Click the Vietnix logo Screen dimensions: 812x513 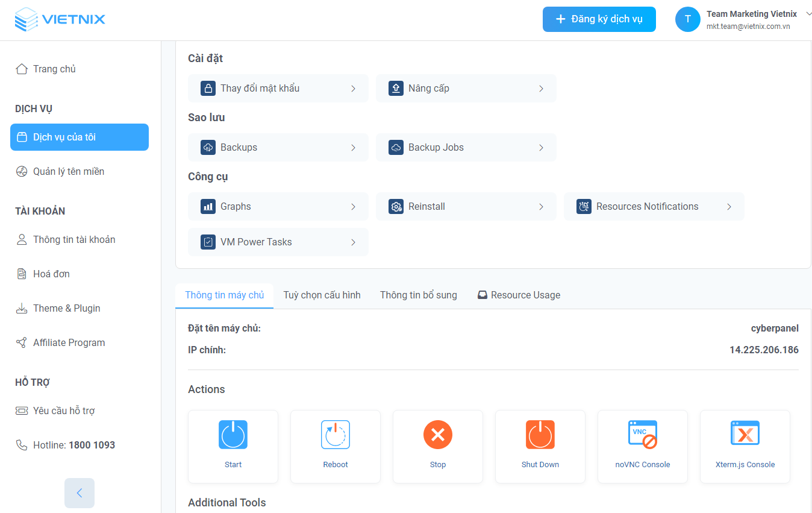(60, 19)
